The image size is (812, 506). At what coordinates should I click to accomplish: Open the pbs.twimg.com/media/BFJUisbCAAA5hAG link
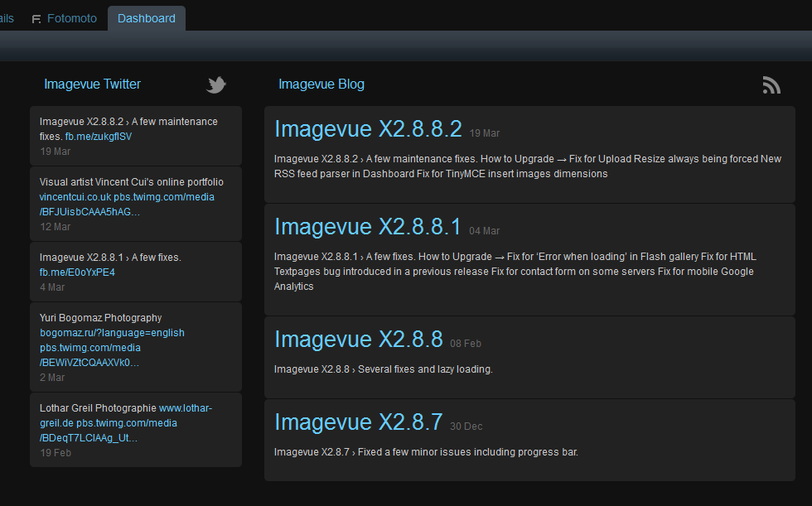click(127, 205)
